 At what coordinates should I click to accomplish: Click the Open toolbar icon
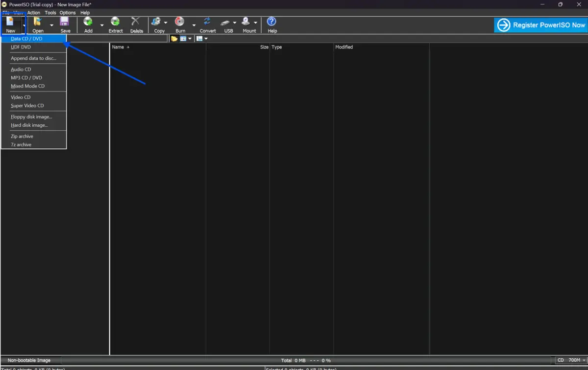(38, 22)
